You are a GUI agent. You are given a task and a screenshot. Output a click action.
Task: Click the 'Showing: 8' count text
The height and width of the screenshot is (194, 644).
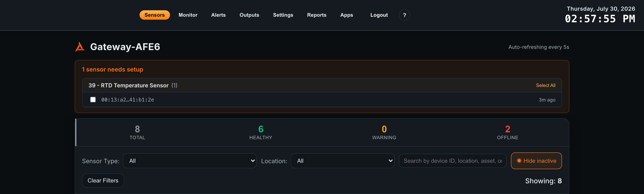[x=543, y=181]
